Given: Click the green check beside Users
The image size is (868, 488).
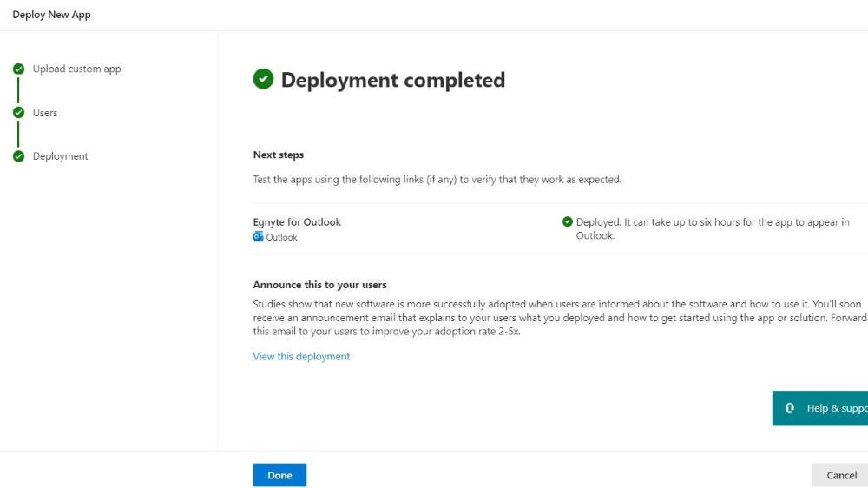Looking at the screenshot, I should coord(19,112).
